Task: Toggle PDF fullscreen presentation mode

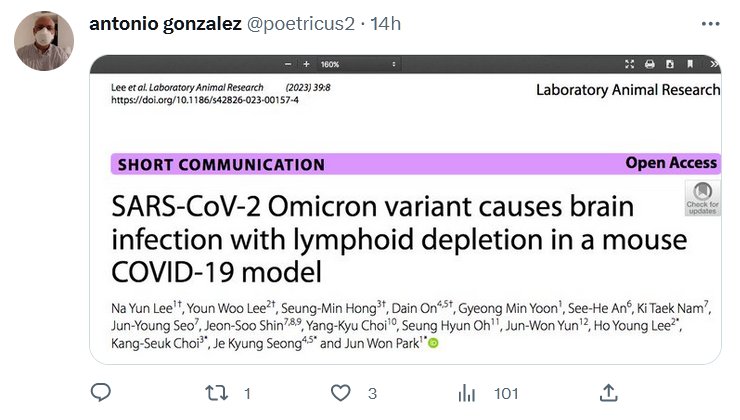Action: (630, 64)
